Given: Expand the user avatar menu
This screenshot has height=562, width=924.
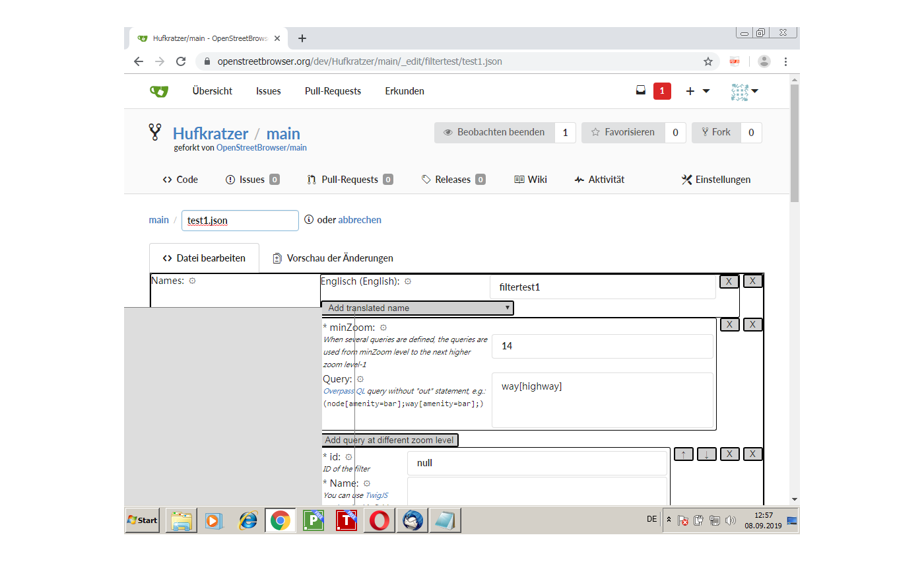Looking at the screenshot, I should pyautogui.click(x=744, y=91).
